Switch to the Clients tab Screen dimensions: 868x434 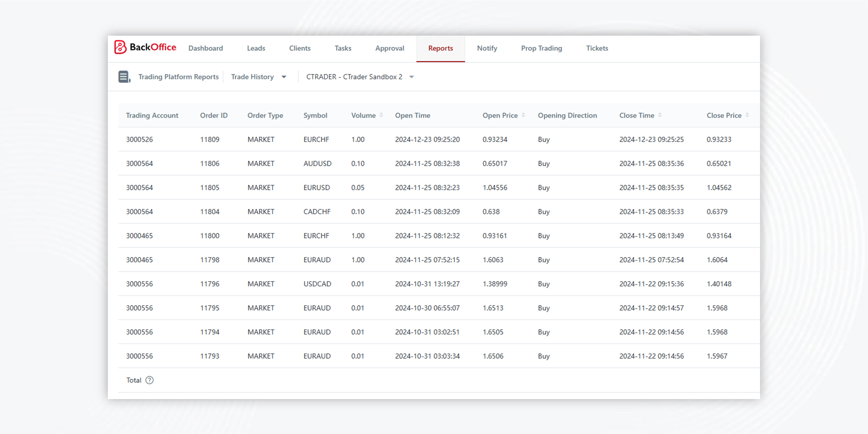300,48
